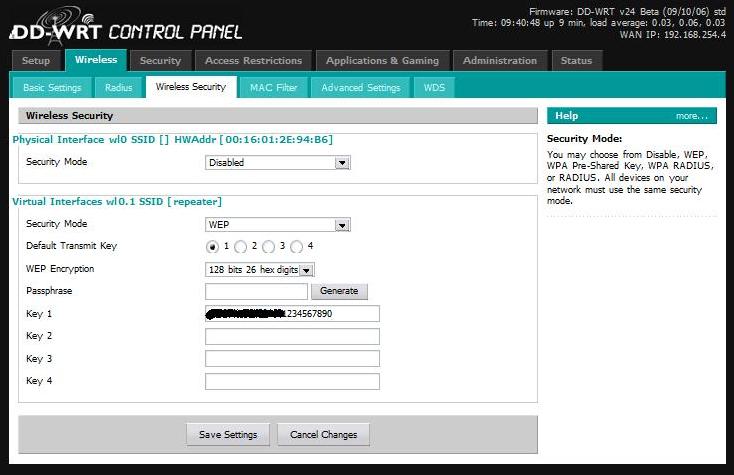This screenshot has width=734, height=475.
Task: Select Default Transmit Key 2
Action: (241, 246)
